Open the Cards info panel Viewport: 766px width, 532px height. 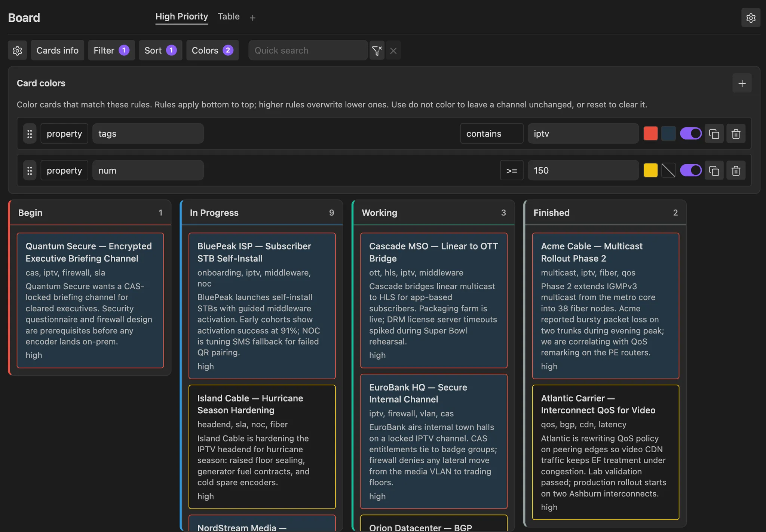pyautogui.click(x=58, y=51)
